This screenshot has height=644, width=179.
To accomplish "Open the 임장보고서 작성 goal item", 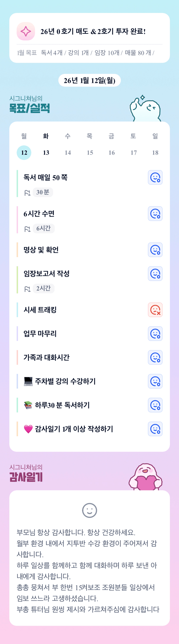I will tap(47, 274).
